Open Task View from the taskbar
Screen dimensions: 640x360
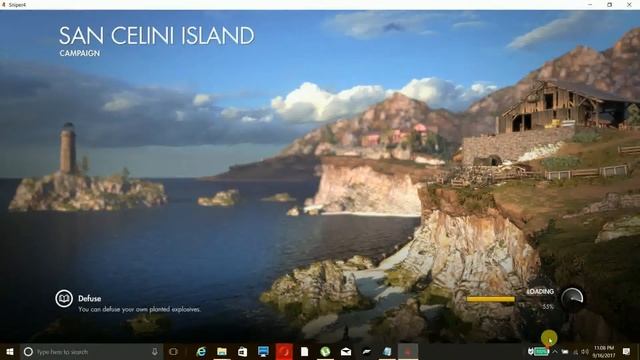point(173,352)
